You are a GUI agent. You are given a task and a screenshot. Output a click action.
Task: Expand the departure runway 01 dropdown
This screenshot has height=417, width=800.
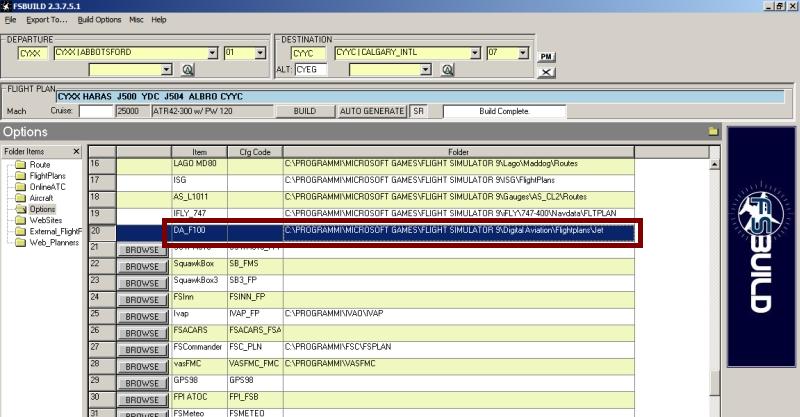(260, 53)
